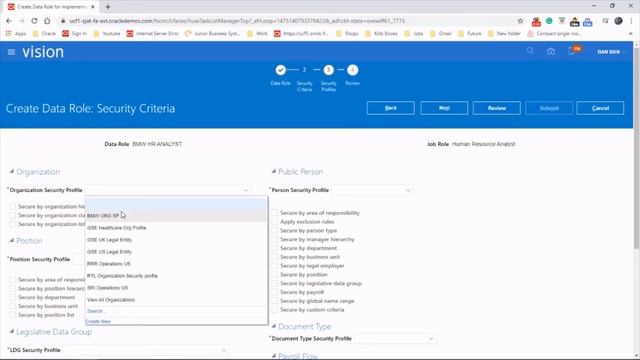The image size is (640, 360).
Task: Check Secure by payroll
Action: [x=275, y=292]
